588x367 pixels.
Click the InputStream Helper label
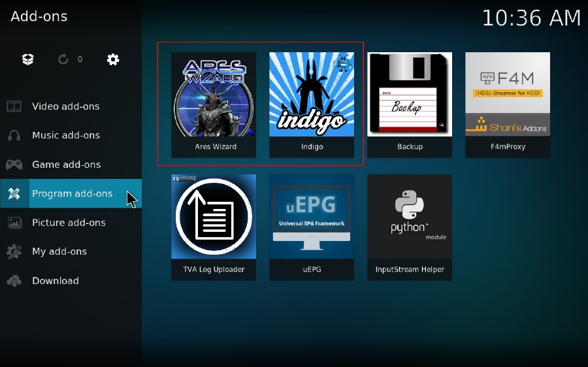[410, 269]
